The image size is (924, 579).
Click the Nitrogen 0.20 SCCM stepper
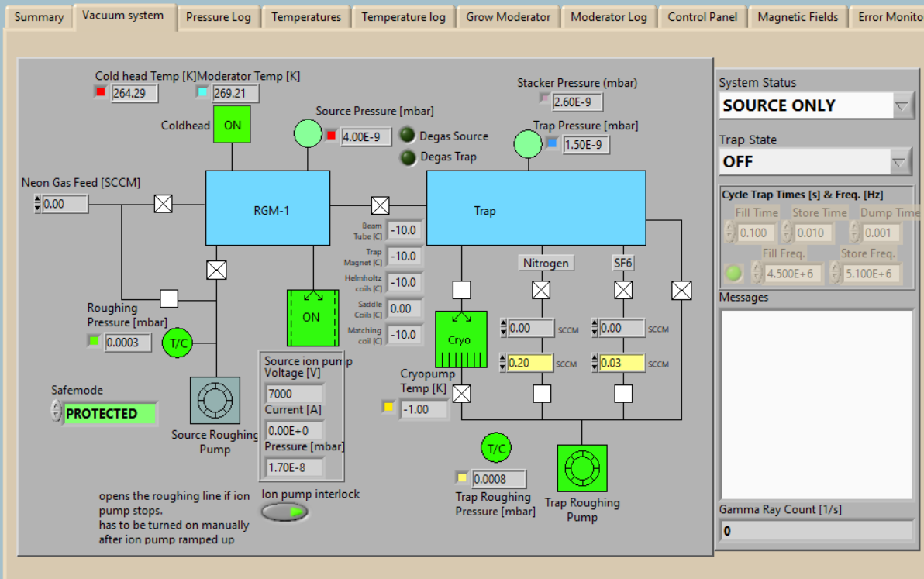click(502, 363)
